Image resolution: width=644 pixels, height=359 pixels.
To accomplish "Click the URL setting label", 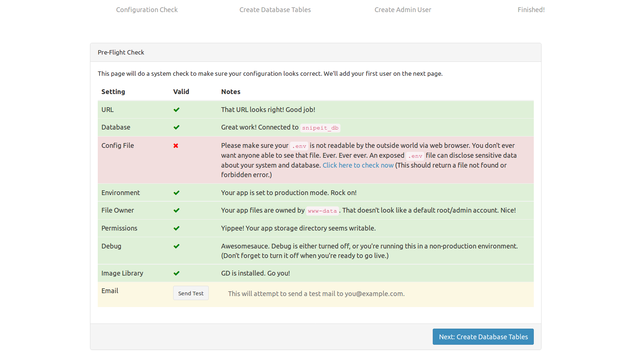I will click(x=107, y=110).
